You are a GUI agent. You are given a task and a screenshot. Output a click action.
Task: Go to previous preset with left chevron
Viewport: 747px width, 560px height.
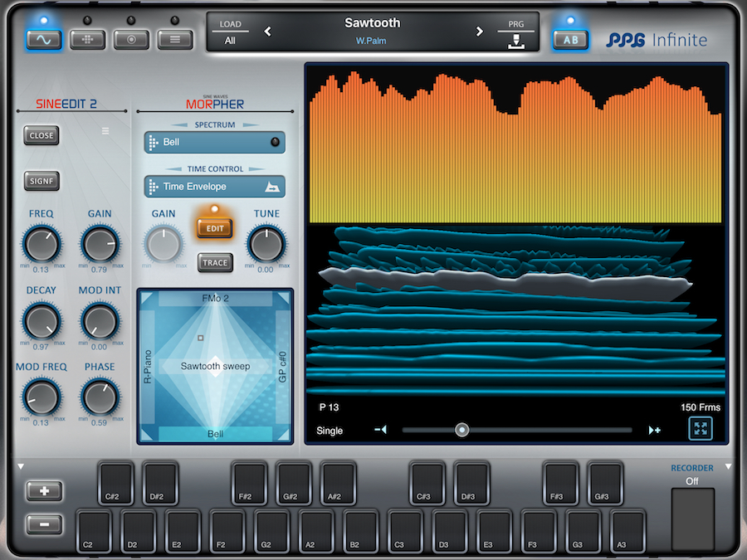coord(267,32)
